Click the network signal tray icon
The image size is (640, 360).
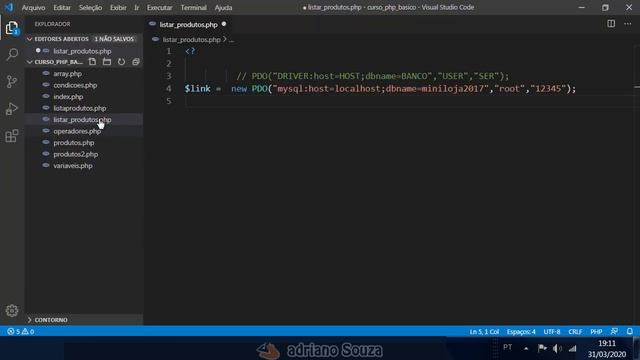pos(573,348)
